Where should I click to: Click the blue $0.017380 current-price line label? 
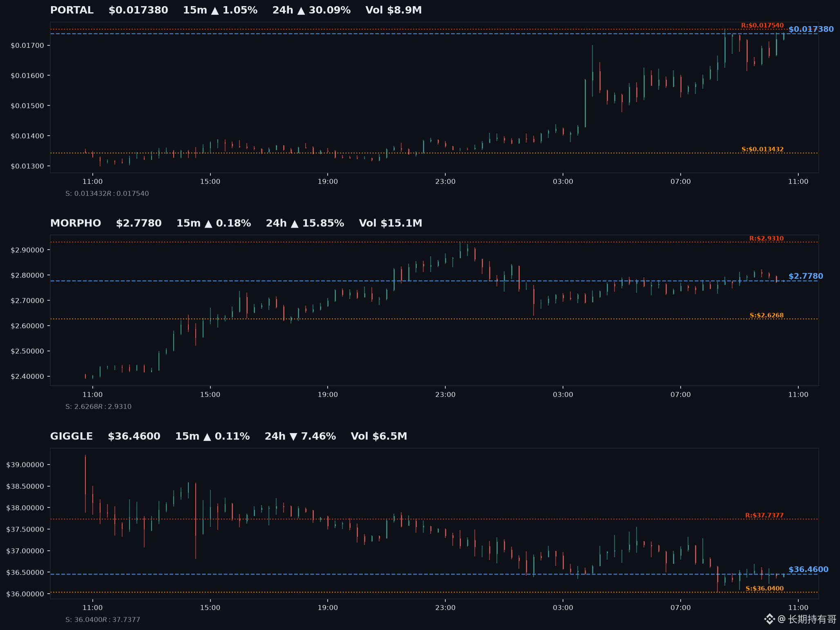coord(811,29)
